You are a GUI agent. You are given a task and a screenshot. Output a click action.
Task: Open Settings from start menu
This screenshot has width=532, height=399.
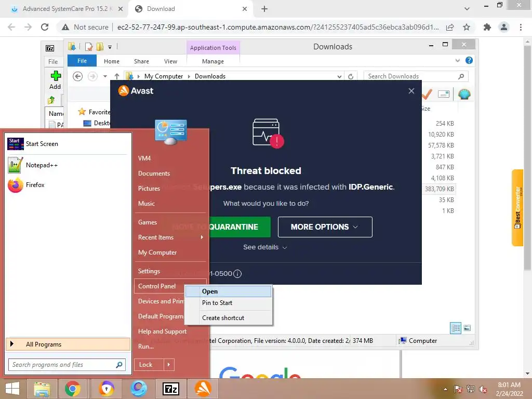click(149, 271)
